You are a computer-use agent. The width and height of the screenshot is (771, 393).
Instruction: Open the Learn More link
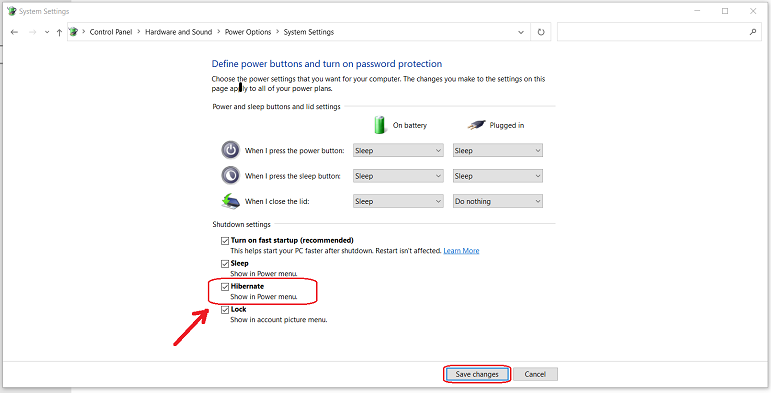(461, 251)
